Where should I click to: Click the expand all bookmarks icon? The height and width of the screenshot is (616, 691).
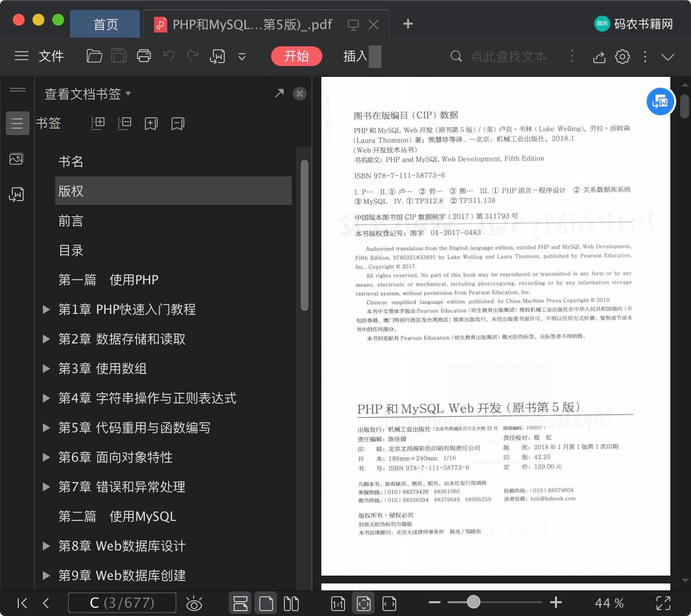[98, 123]
